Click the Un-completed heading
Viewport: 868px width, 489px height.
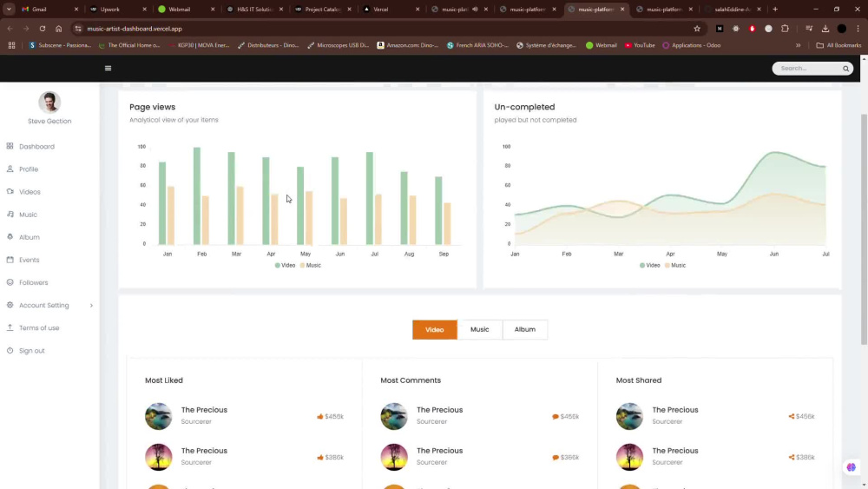[524, 107]
